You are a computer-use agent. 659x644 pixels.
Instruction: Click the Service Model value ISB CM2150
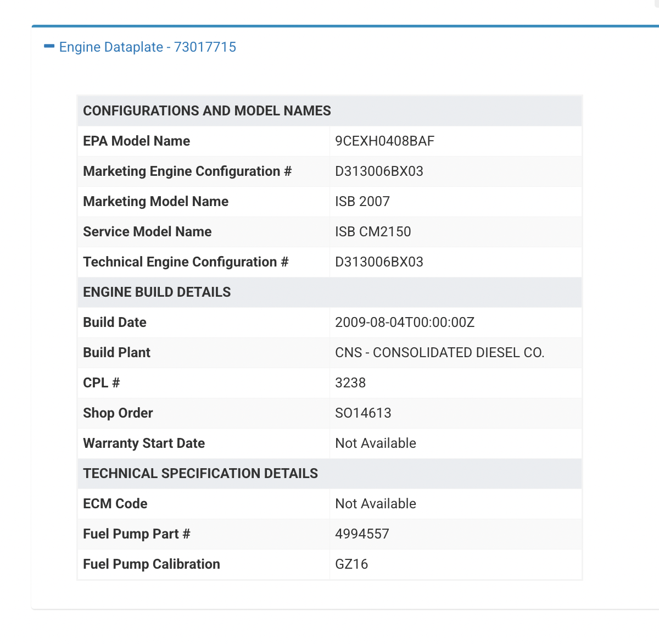point(373,232)
